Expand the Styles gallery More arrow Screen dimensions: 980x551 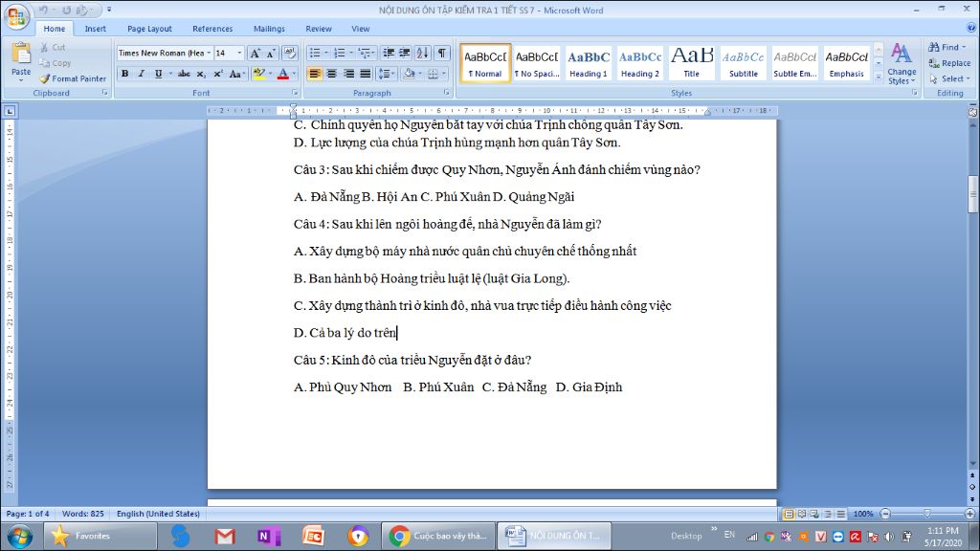(879, 77)
